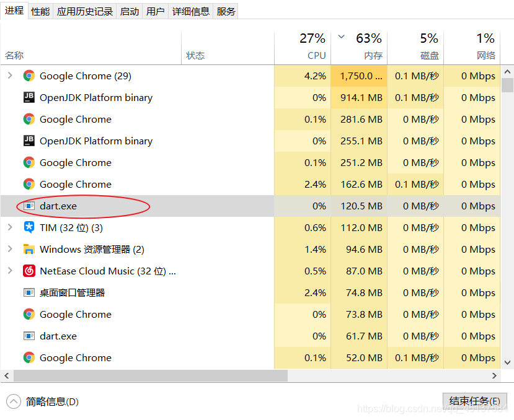Click the 桌面窗口管理器 process icon
Viewport: 514px width, 420px height.
pos(29,292)
